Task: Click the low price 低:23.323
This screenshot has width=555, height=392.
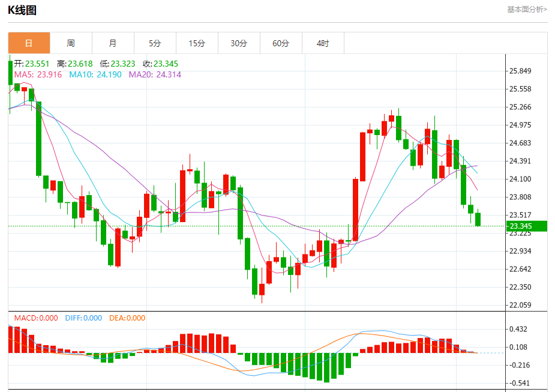Action: tap(118, 64)
